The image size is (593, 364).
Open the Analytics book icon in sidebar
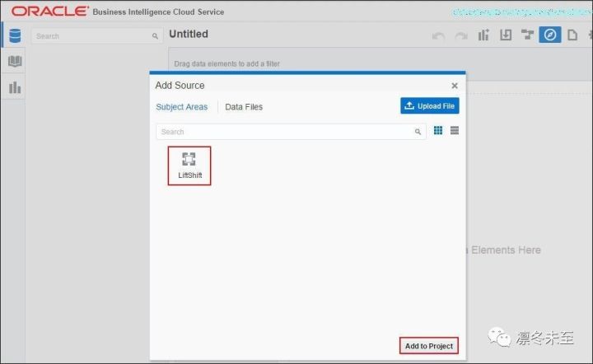click(x=15, y=61)
